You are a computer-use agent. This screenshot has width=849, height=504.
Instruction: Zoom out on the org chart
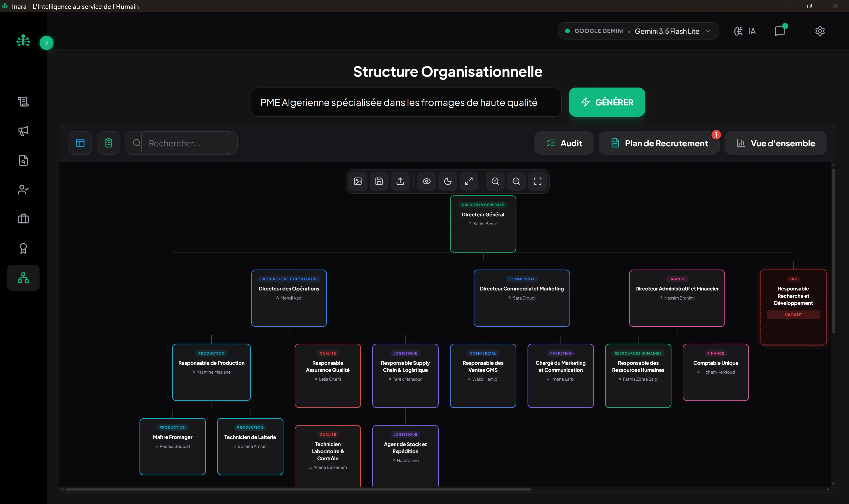coord(516,181)
